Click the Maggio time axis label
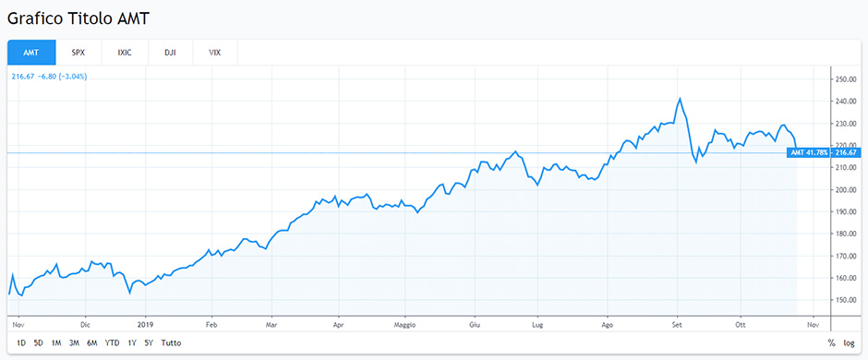The width and height of the screenshot is (868, 360). (x=405, y=325)
